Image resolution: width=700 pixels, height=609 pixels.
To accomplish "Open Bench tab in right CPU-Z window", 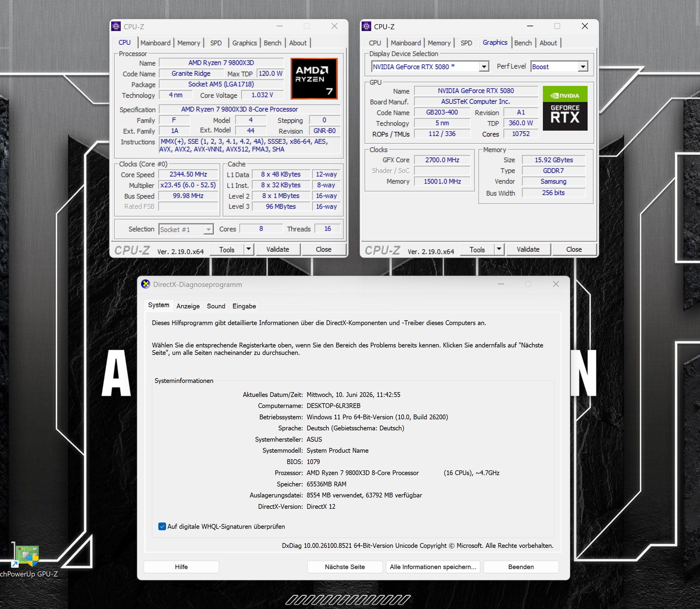I will point(523,43).
